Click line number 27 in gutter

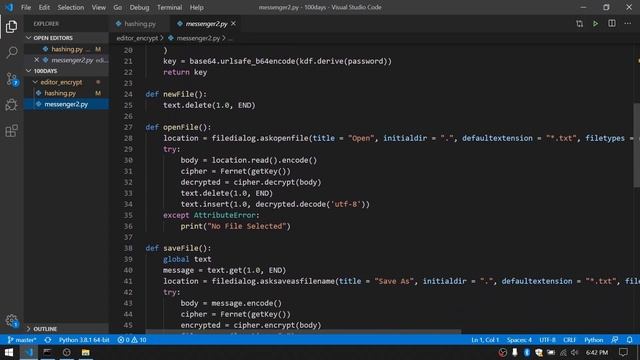pyautogui.click(x=128, y=127)
